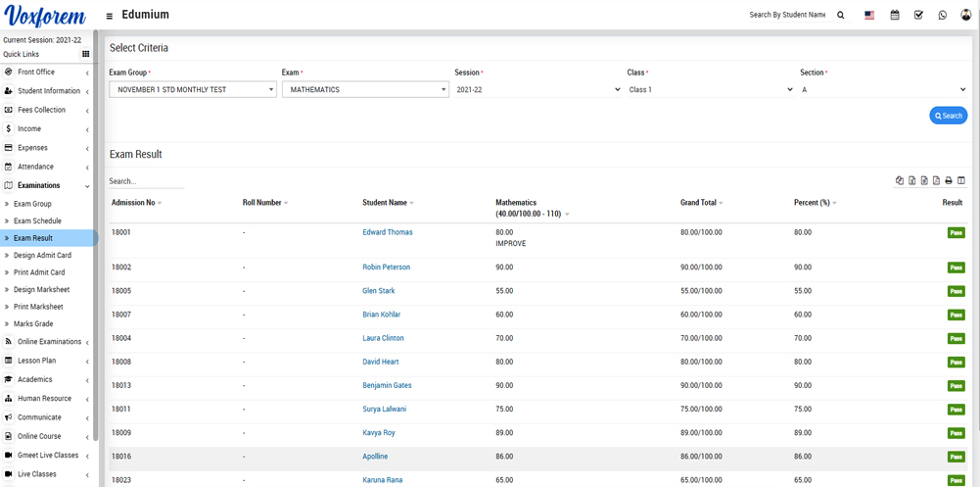
Task: Click the table Search input field
Action: click(146, 182)
